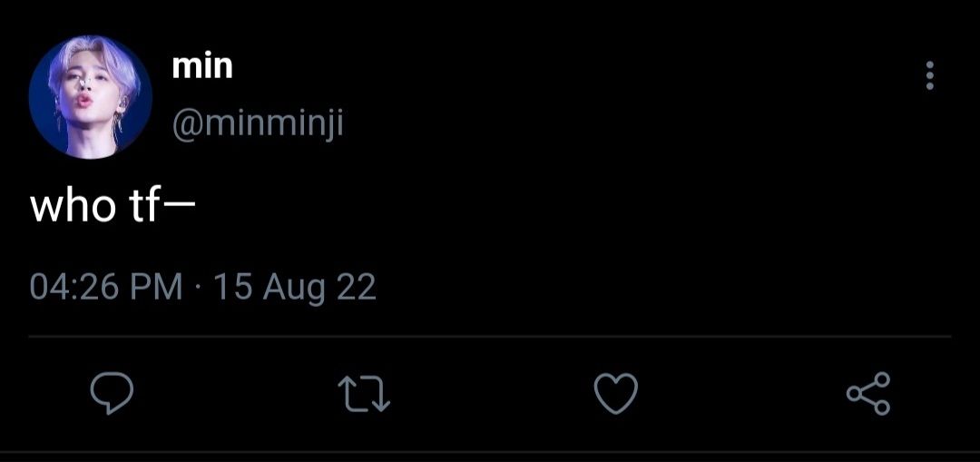Open the three-dot more options menu
The height and width of the screenshot is (462, 980).
[x=930, y=75]
